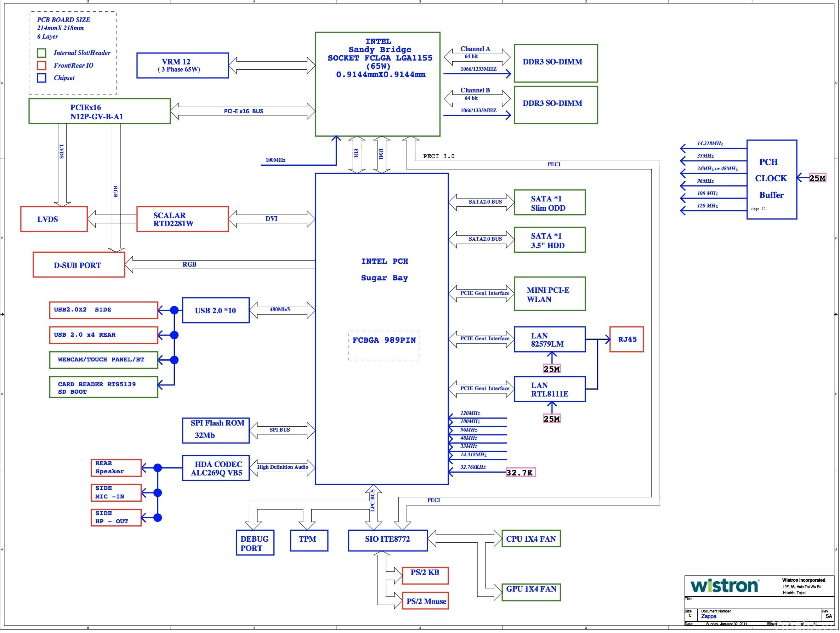Viewport: 840px width, 633px height.
Task: Click the USB 2.0 x4 REAR box
Action: tap(104, 335)
